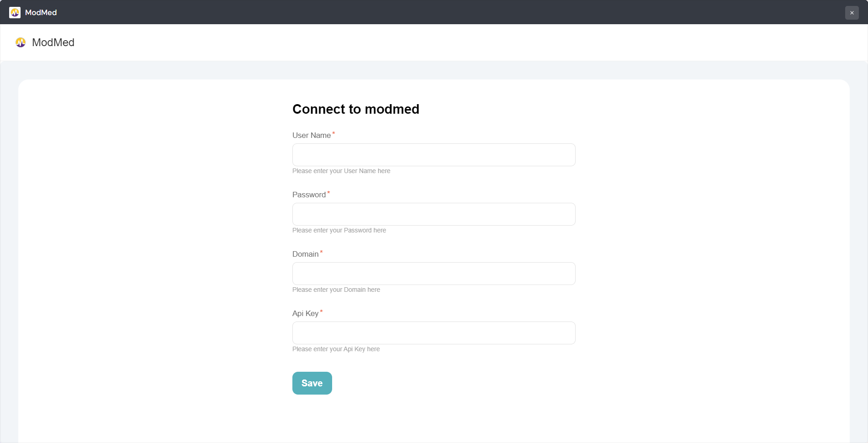Click the Api Key label

(x=305, y=313)
